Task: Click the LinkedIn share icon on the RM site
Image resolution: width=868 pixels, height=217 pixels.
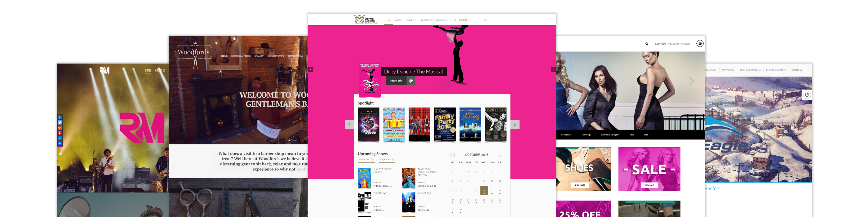Action: 60,138
